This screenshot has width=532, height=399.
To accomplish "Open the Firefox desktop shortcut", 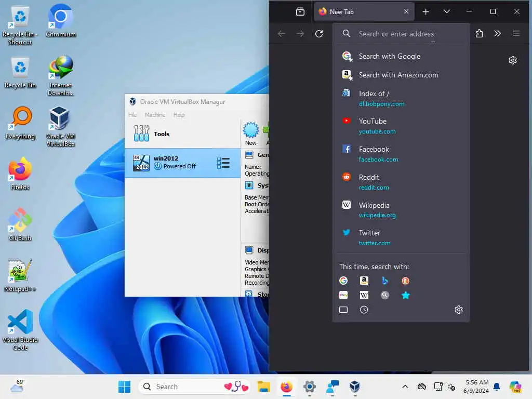I will [20, 174].
